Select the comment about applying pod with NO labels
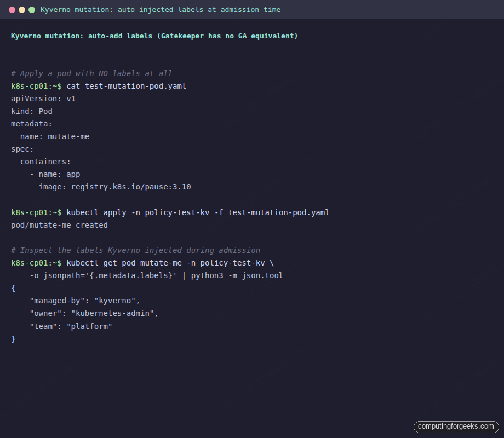The image size is (504, 438). click(91, 73)
